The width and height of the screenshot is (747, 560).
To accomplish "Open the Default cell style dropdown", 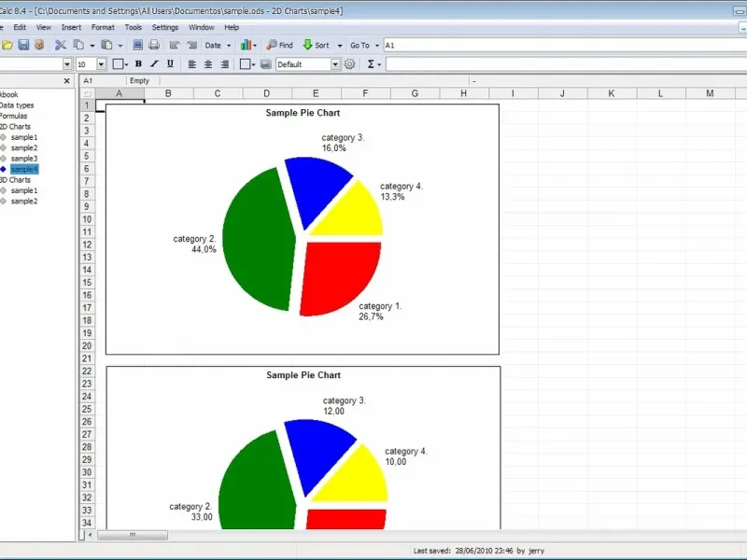I will pyautogui.click(x=336, y=64).
